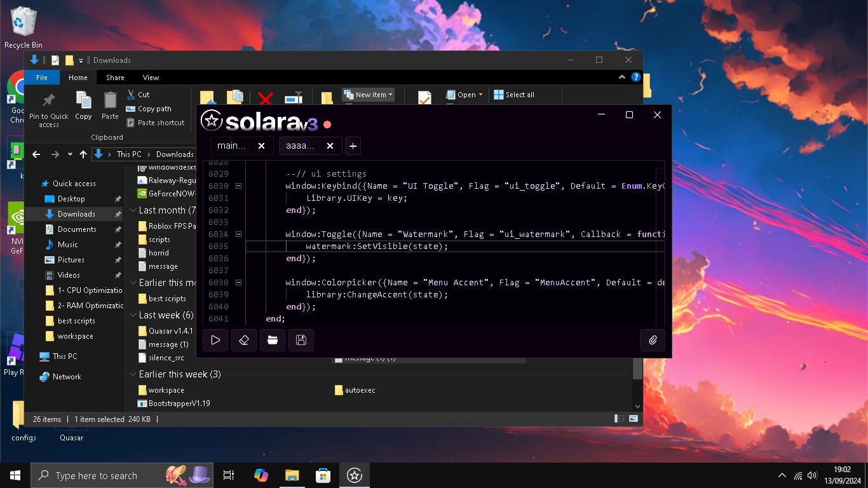Select Documents in the navigation pane

click(77, 229)
